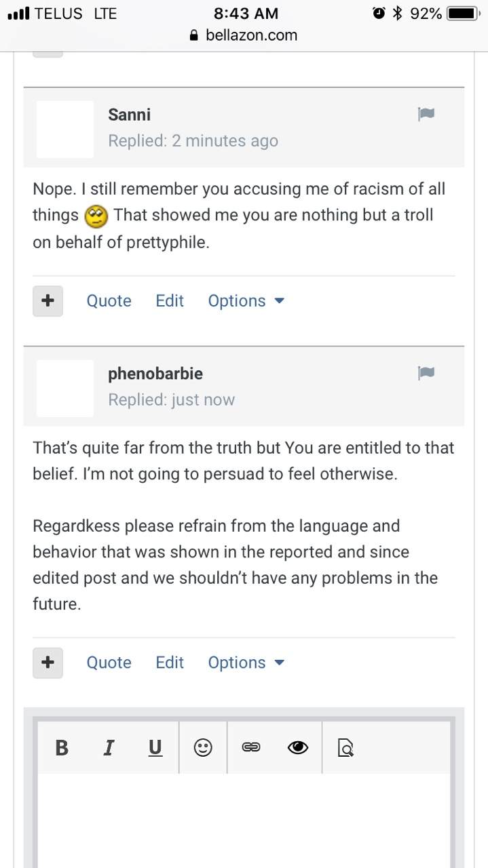Image resolution: width=488 pixels, height=868 pixels.
Task: Click the eye spoiler icon in toolbar
Action: point(297,747)
